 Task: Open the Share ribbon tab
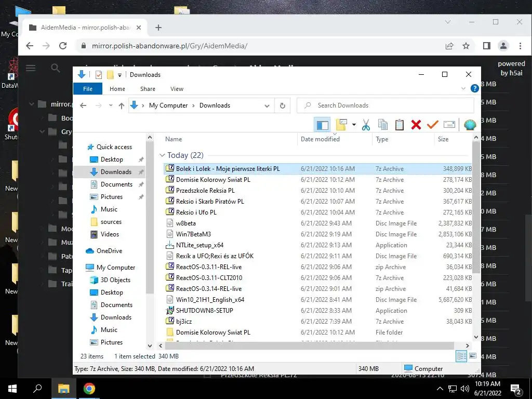(148, 88)
